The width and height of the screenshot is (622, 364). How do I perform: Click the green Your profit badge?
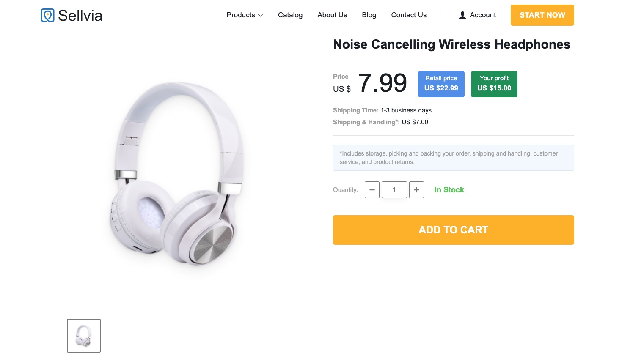[494, 84]
